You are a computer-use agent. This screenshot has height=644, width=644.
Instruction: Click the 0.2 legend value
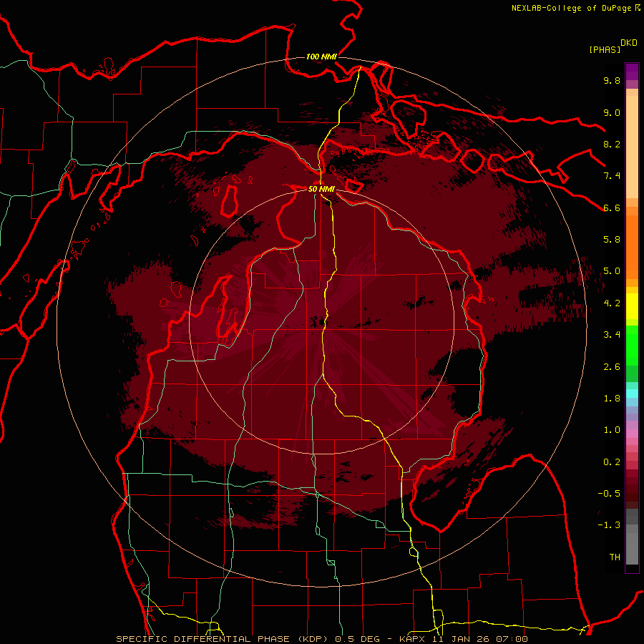[x=612, y=462]
